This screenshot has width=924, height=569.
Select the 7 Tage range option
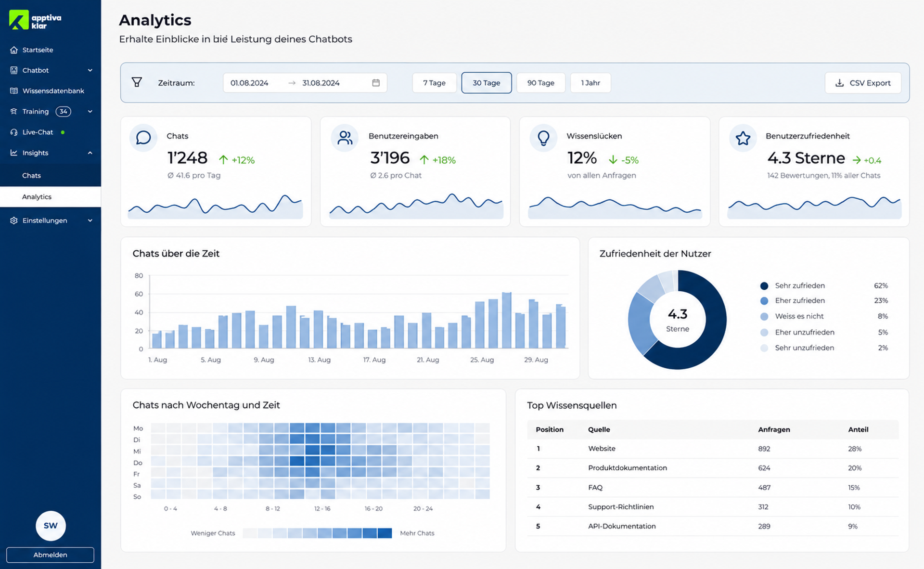click(x=434, y=83)
